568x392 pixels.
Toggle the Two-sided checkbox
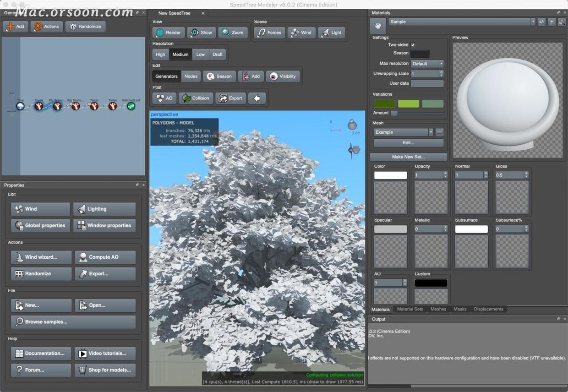click(x=413, y=45)
